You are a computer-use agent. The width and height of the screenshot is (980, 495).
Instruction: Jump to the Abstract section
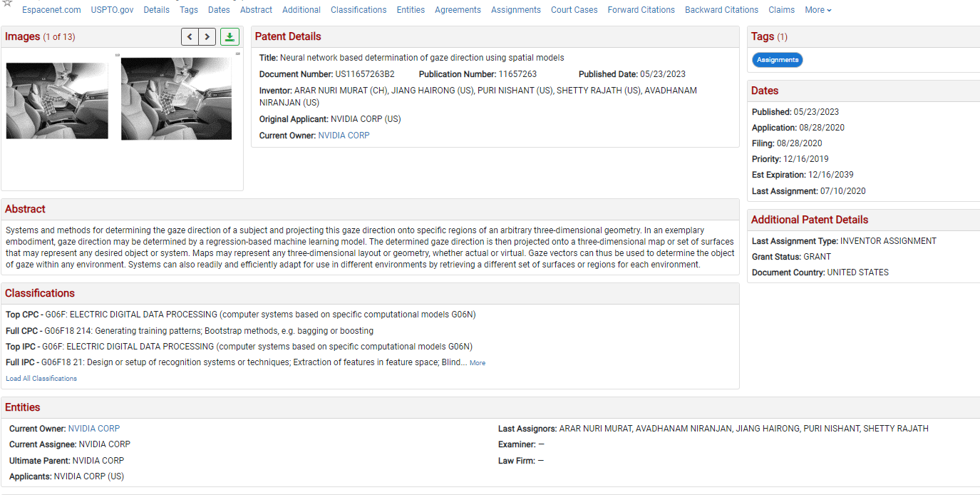click(256, 10)
